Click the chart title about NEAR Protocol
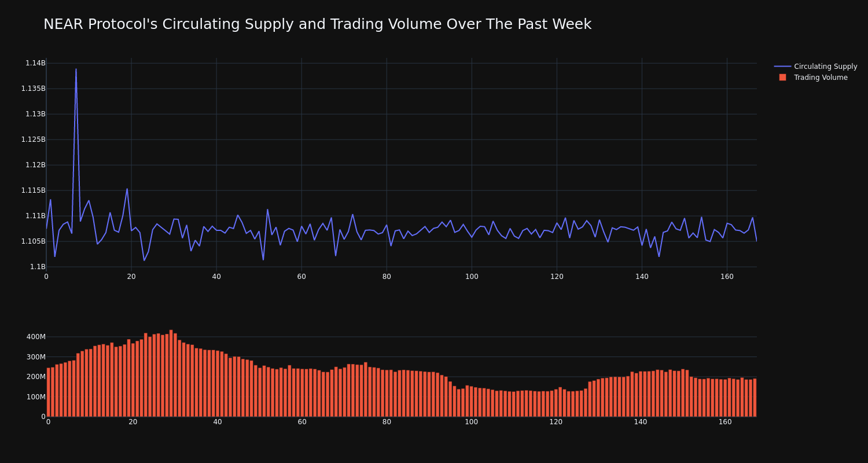 [317, 24]
